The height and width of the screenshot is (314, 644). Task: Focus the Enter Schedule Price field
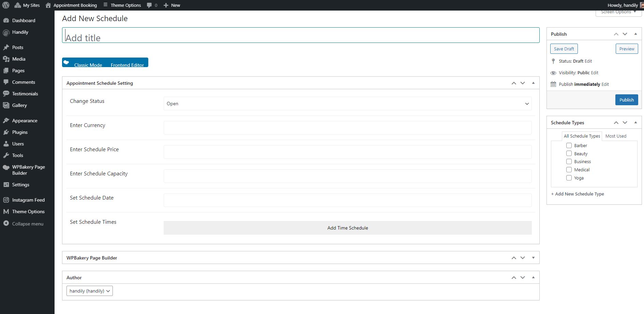click(x=347, y=152)
